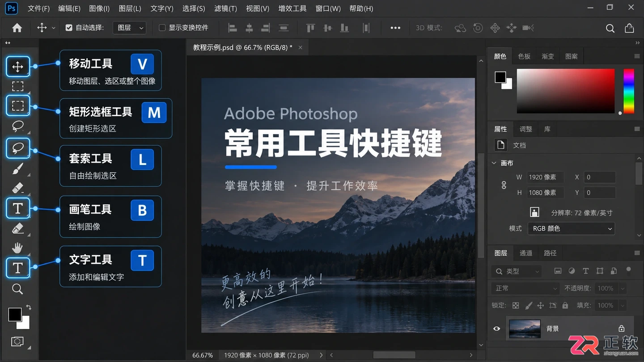The height and width of the screenshot is (362, 644).
Task: Swap foreground and background colors arrow
Action: 29,307
